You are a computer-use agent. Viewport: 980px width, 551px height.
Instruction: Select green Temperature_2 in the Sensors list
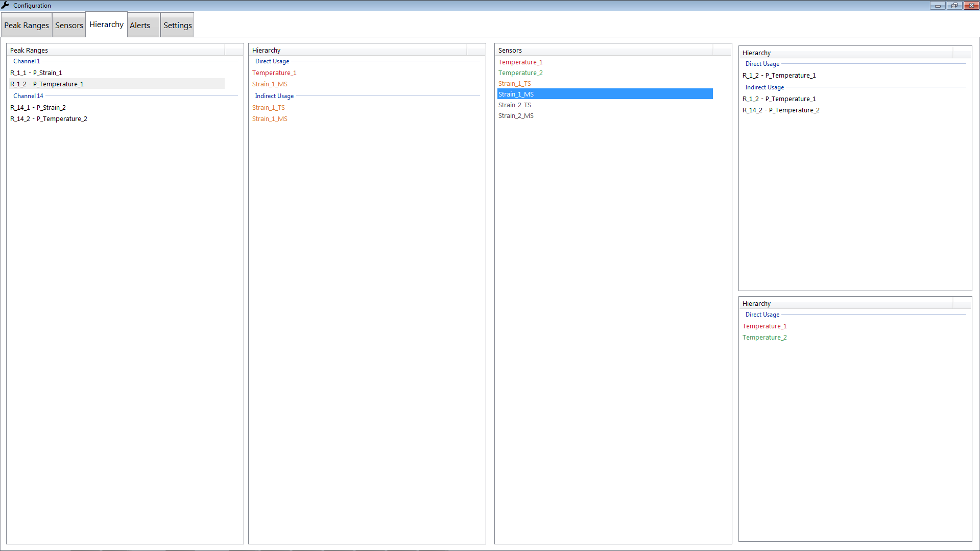[520, 73]
